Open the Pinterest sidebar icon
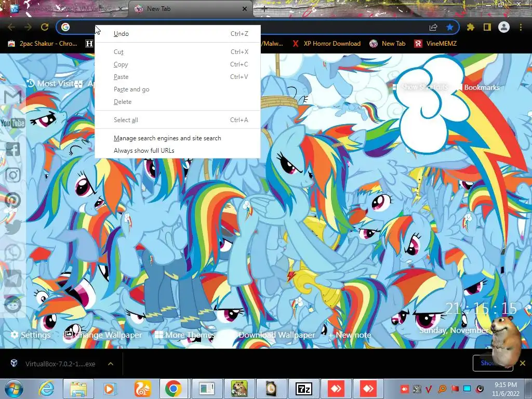This screenshot has height=399, width=532. tap(13, 201)
